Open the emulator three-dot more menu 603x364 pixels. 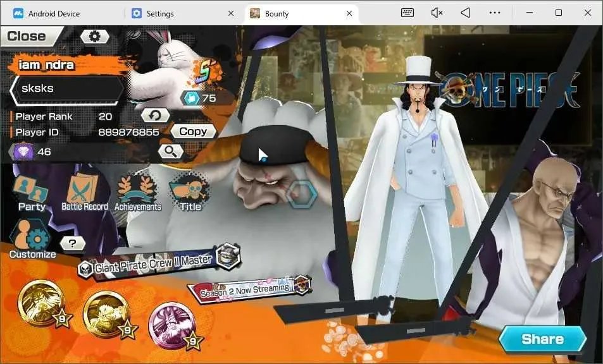coord(495,13)
